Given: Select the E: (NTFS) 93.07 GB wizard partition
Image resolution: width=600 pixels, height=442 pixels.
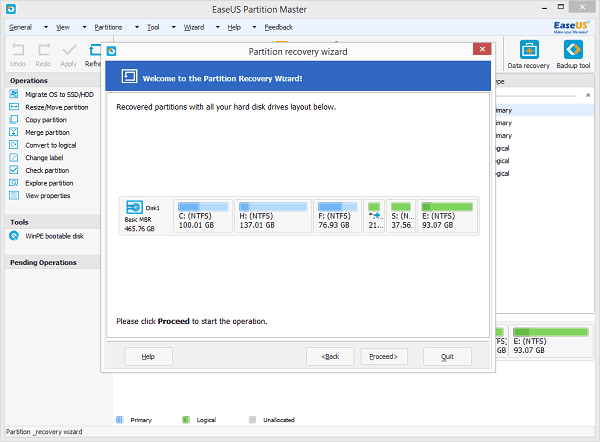Looking at the screenshot, I should pos(447,216).
